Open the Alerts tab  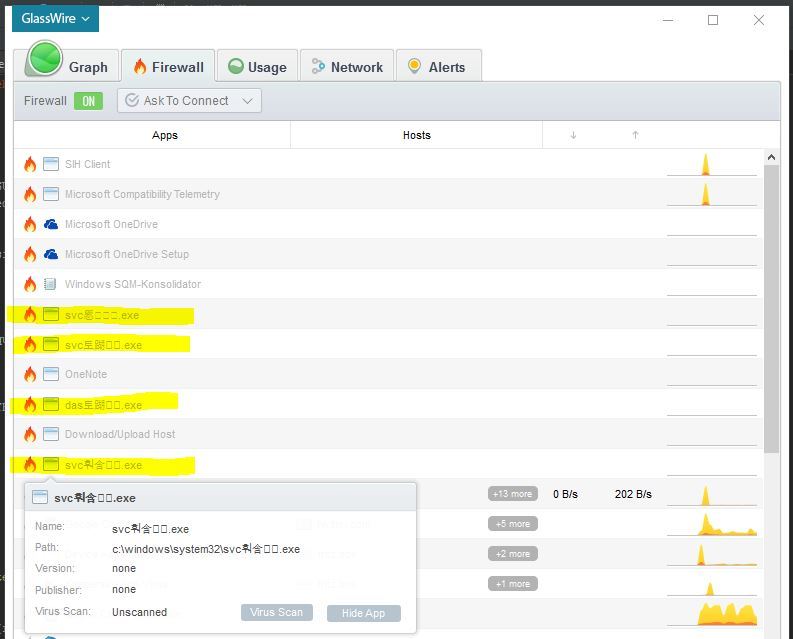pyautogui.click(x=437, y=67)
